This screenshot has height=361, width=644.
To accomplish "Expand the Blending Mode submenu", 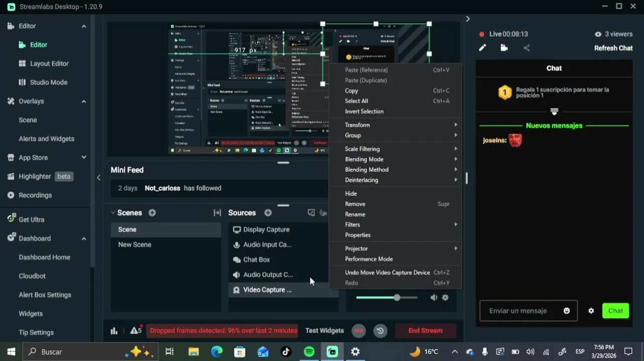I will coord(396,159).
